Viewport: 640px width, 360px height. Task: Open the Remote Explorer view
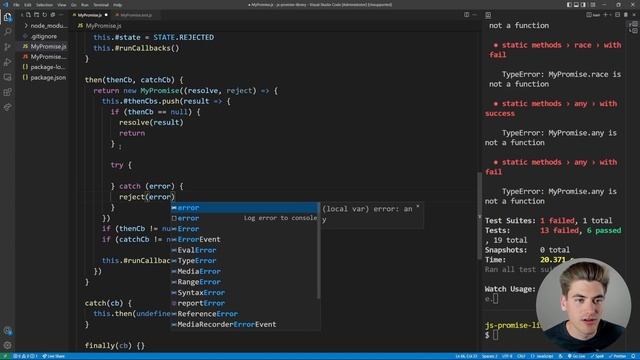click(x=7, y=77)
